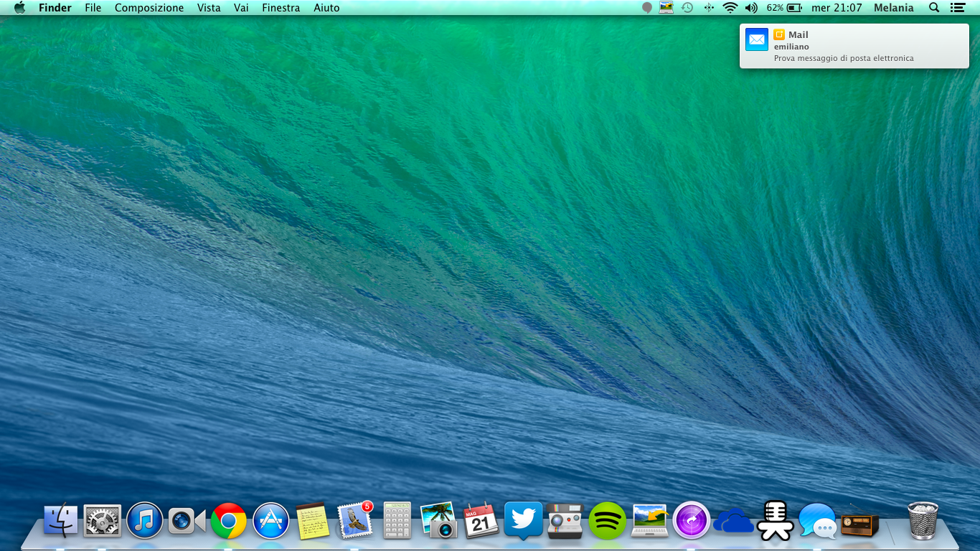The width and height of the screenshot is (980, 551).
Task: Click the Mail notification from emiliano
Action: point(854,46)
